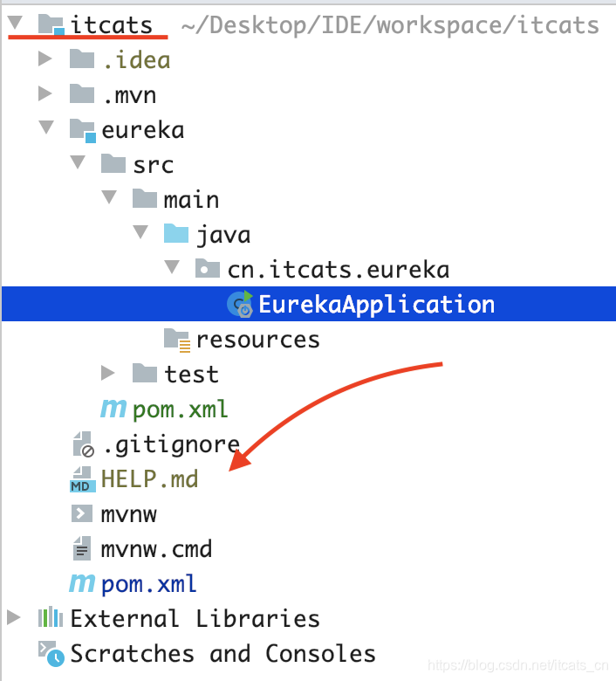
Task: Click the HELP.md markdown file icon
Action: (83, 479)
